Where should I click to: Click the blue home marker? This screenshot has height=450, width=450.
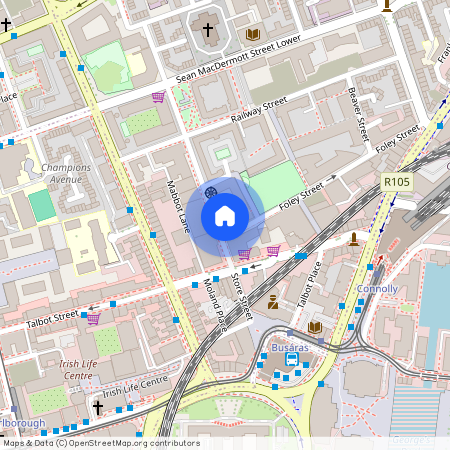pos(225,217)
